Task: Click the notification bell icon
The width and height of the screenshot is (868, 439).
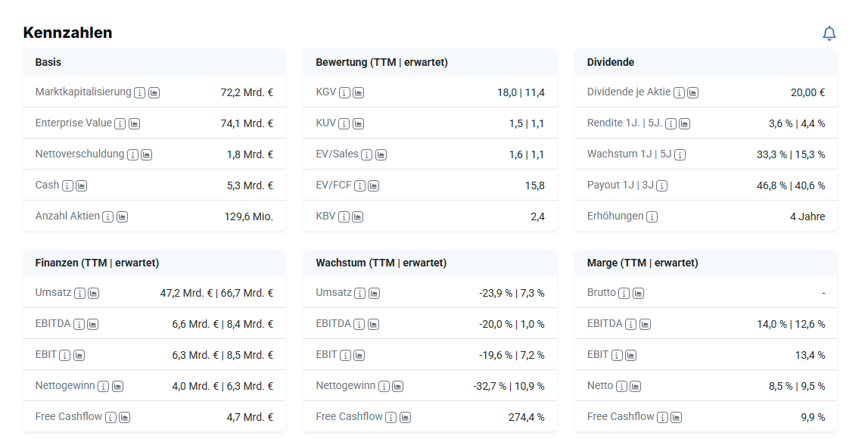Action: pyautogui.click(x=829, y=33)
